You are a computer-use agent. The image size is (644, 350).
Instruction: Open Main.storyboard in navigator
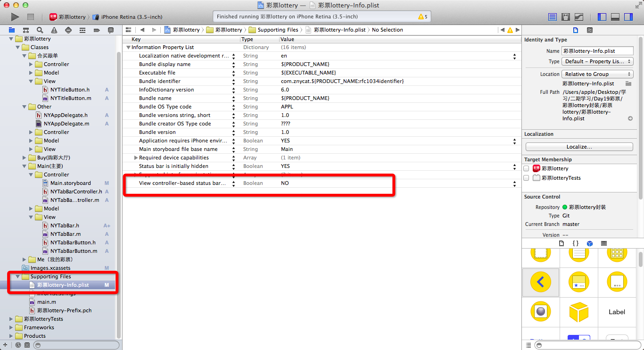(70, 183)
